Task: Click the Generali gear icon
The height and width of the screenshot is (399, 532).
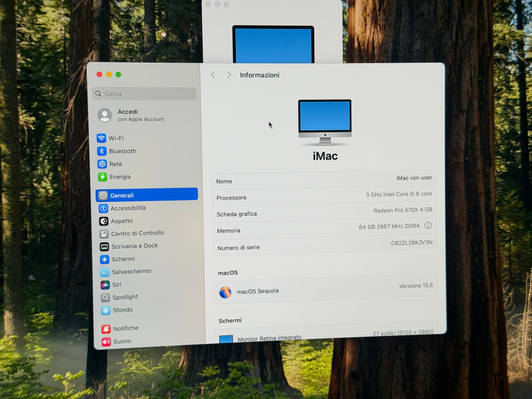Action: 103,195
